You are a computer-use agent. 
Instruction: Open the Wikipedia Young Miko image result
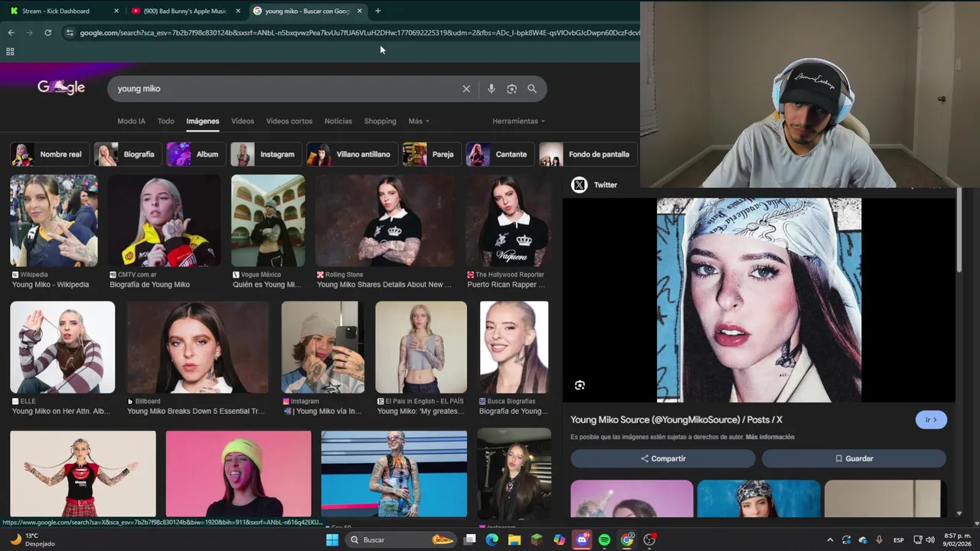click(54, 220)
